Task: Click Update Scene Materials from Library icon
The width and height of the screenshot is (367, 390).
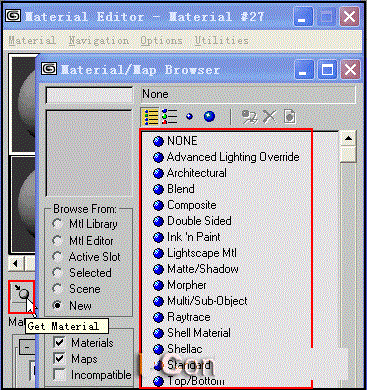Action: (249, 117)
